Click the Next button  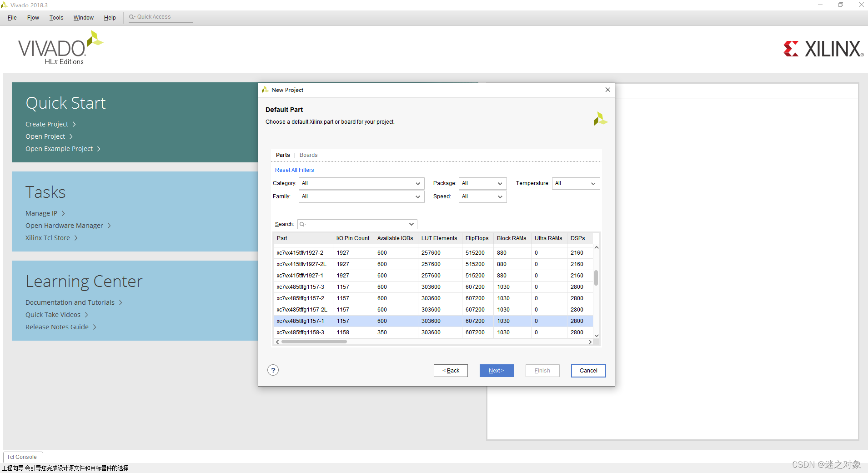click(497, 371)
